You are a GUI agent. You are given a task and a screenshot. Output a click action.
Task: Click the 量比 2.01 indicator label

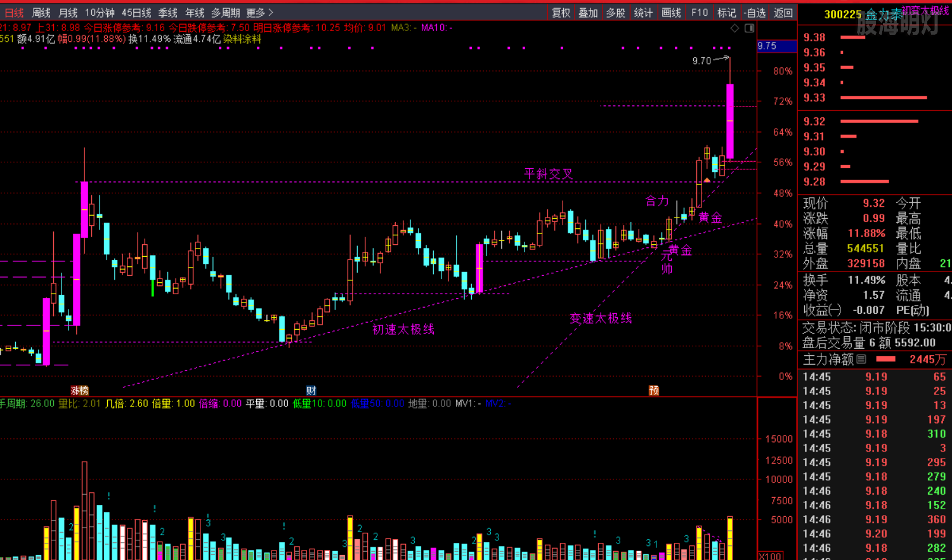(x=79, y=403)
